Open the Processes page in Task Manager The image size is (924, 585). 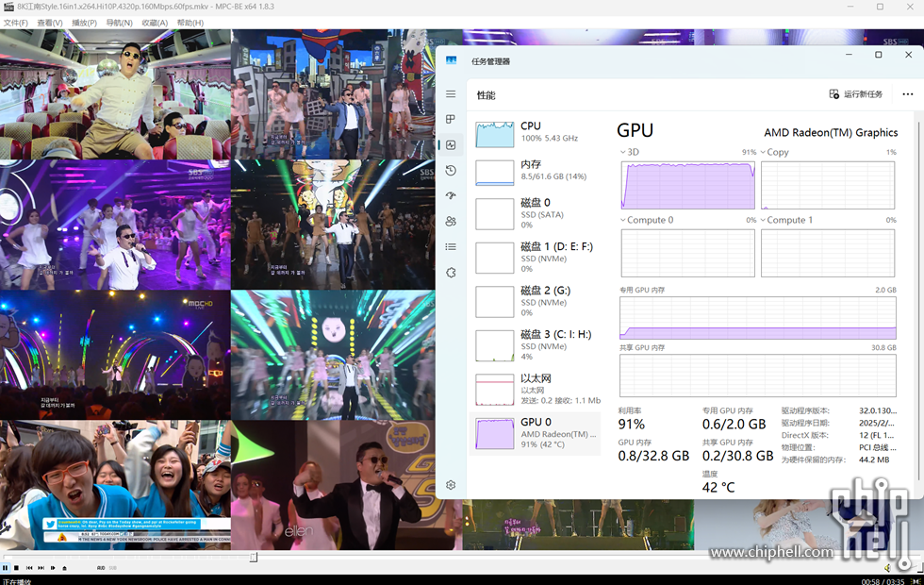[451, 119]
